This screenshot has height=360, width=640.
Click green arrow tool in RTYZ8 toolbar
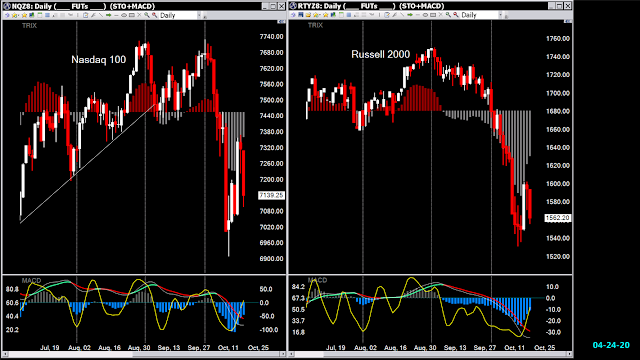pos(410,15)
